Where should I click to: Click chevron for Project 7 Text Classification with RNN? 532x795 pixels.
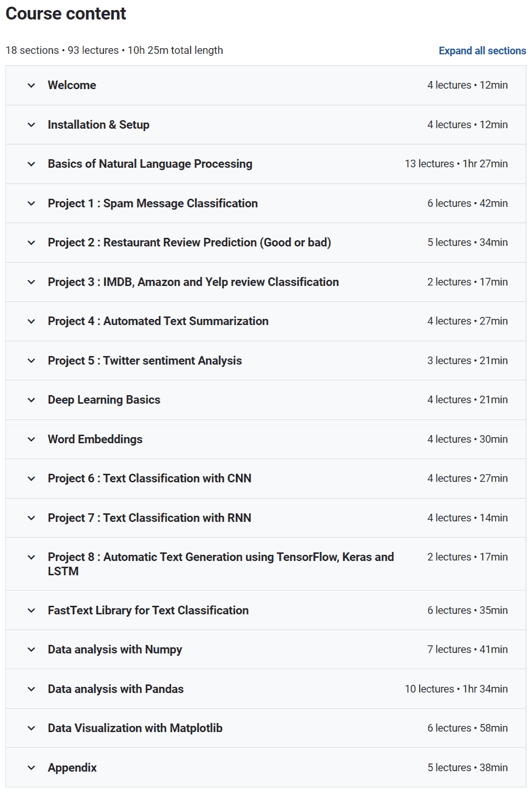click(x=31, y=518)
